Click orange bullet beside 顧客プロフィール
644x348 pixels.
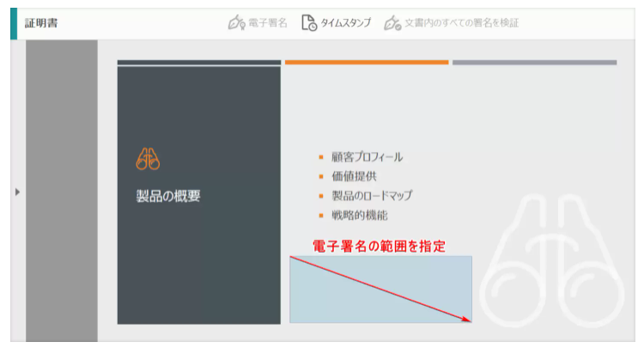(x=321, y=157)
